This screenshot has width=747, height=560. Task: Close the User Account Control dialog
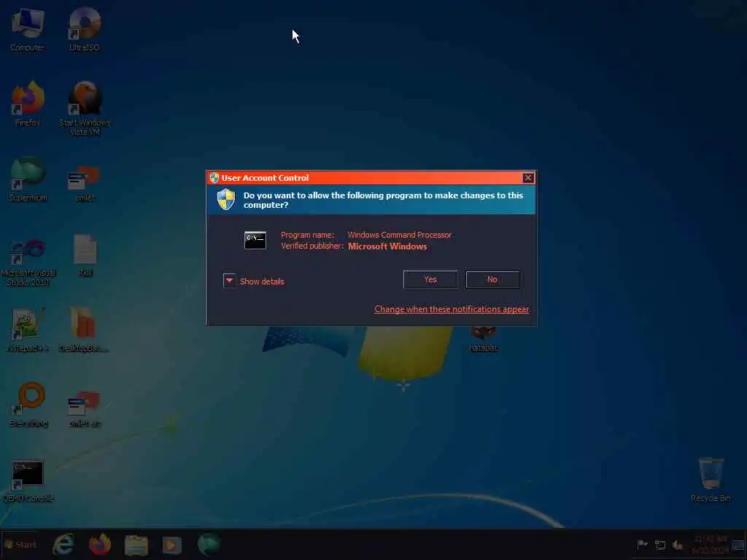[x=528, y=178]
